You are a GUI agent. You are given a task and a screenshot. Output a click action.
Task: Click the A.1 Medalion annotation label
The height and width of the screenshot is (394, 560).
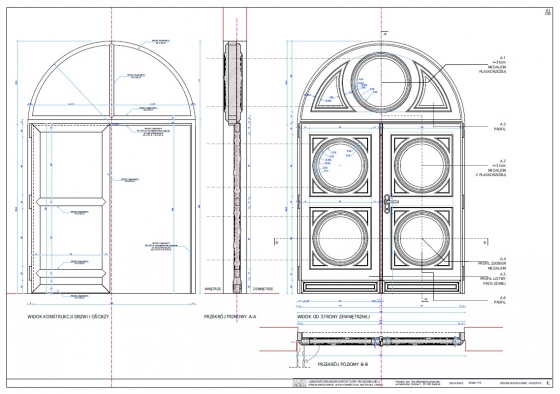tap(493, 65)
